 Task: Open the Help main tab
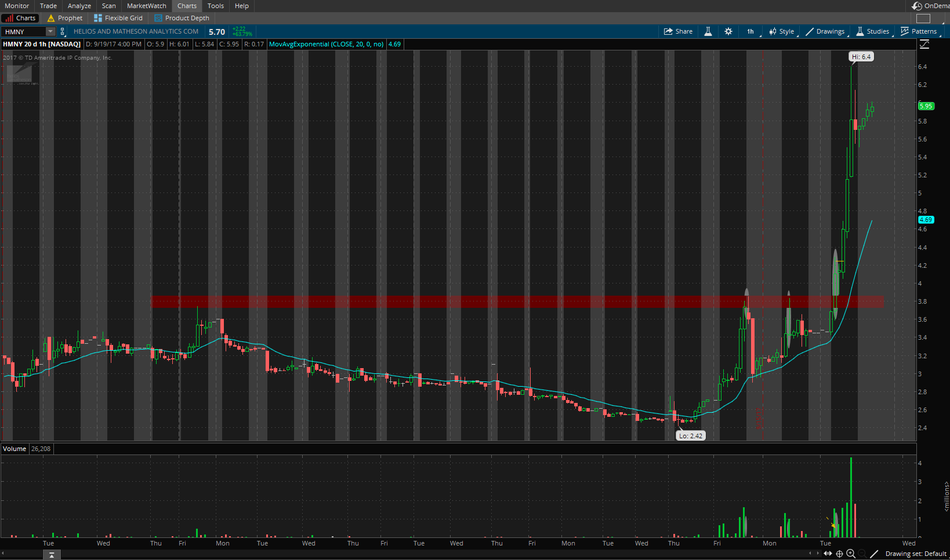242,6
